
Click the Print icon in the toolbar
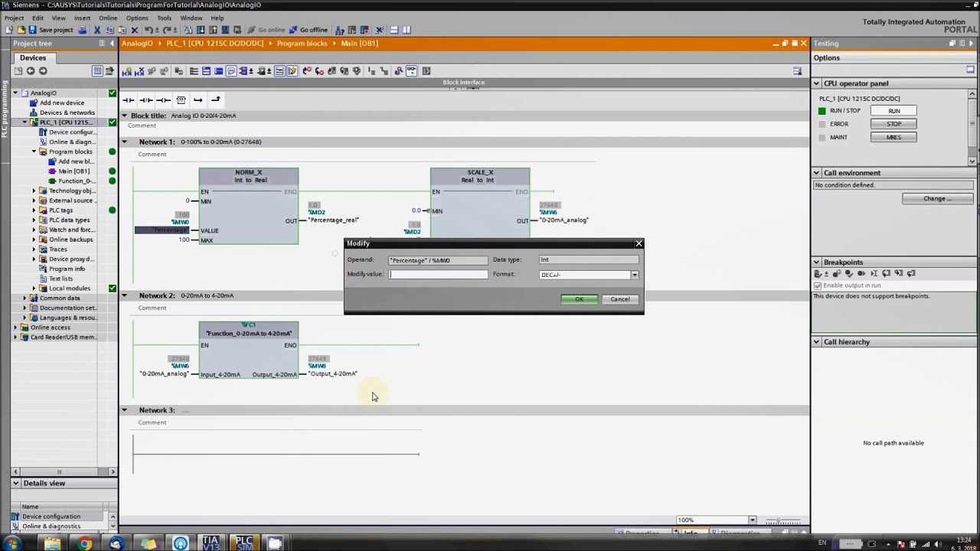pos(82,30)
